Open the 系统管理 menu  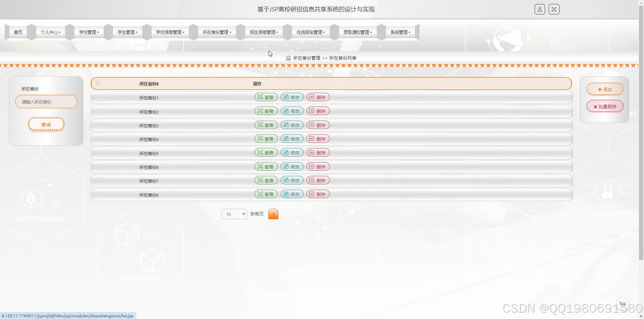[x=400, y=32]
